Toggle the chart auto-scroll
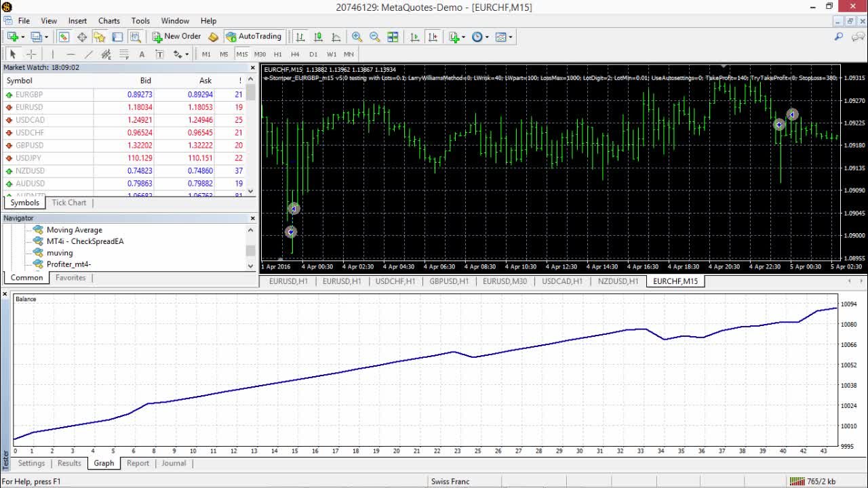This screenshot has height=488, width=868. tap(414, 37)
